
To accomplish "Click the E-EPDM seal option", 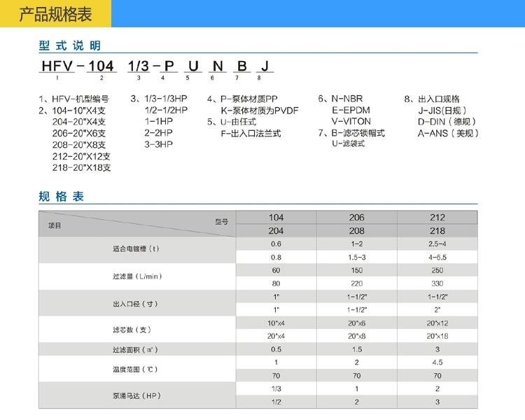I will click(x=351, y=111).
